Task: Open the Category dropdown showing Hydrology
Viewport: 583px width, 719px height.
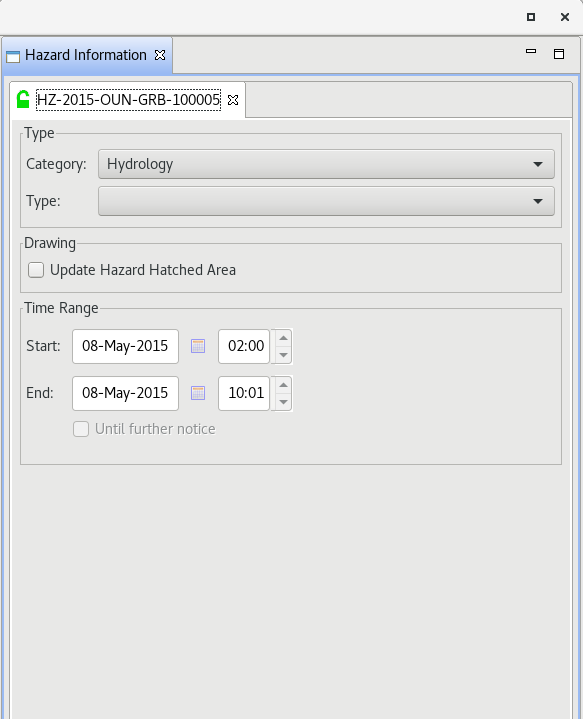Action: pyautogui.click(x=326, y=164)
